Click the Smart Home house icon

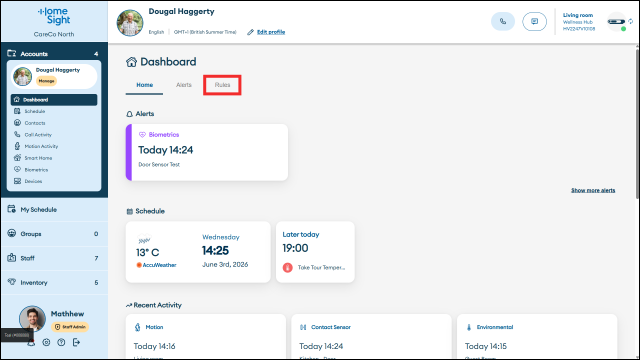17,158
